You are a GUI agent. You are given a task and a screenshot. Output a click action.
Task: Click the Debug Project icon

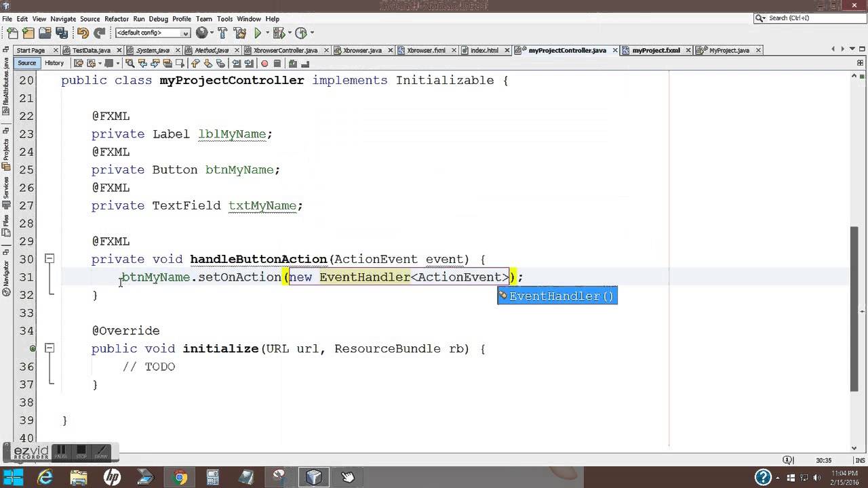click(279, 33)
